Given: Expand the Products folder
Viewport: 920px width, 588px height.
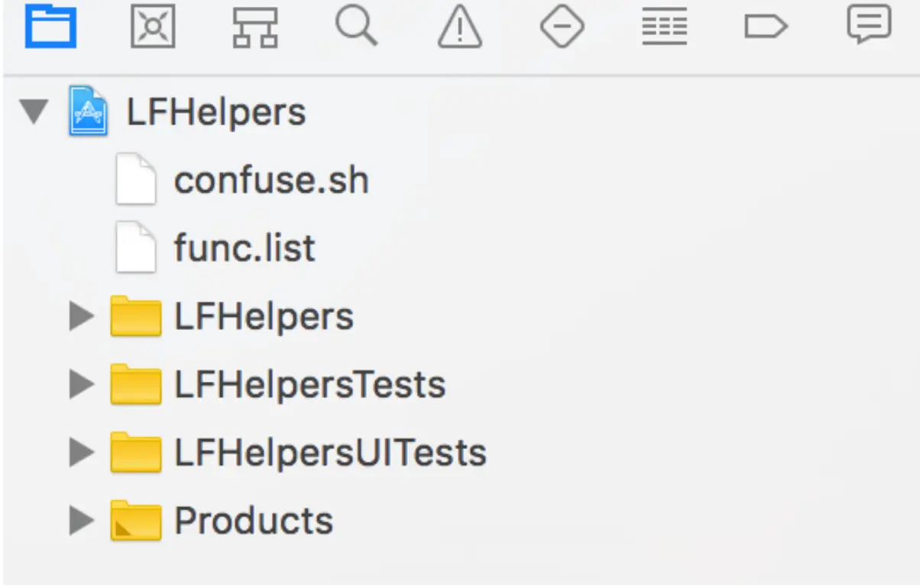Looking at the screenshot, I should 80,521.
